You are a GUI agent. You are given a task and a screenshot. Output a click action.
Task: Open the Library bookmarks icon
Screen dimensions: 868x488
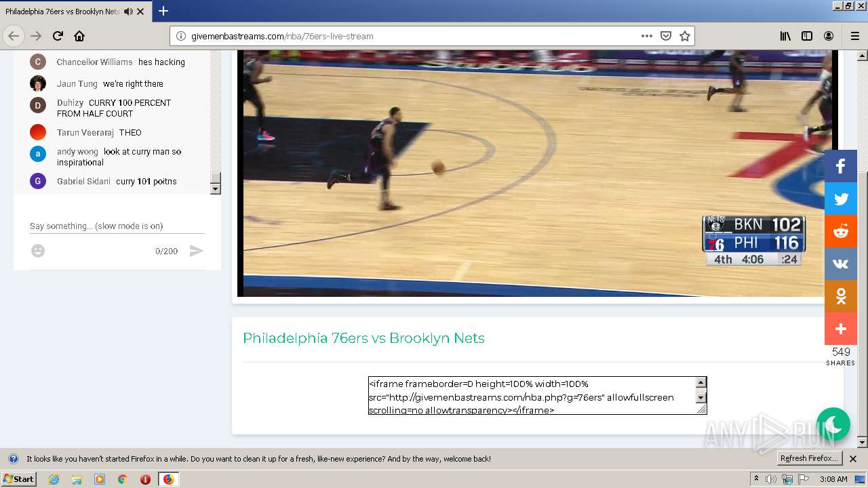click(785, 36)
